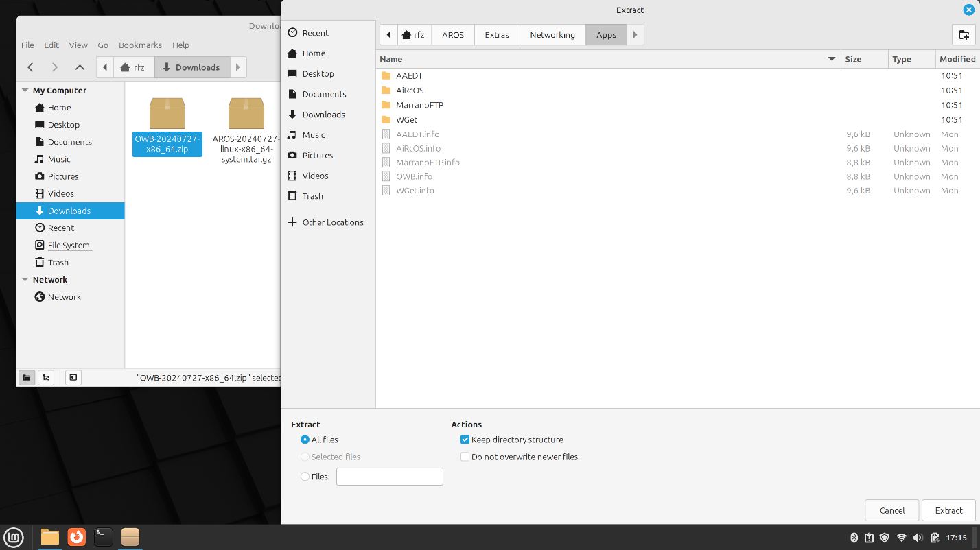The height and width of the screenshot is (550, 980).
Task: Open shield security tray icon
Action: [885, 538]
